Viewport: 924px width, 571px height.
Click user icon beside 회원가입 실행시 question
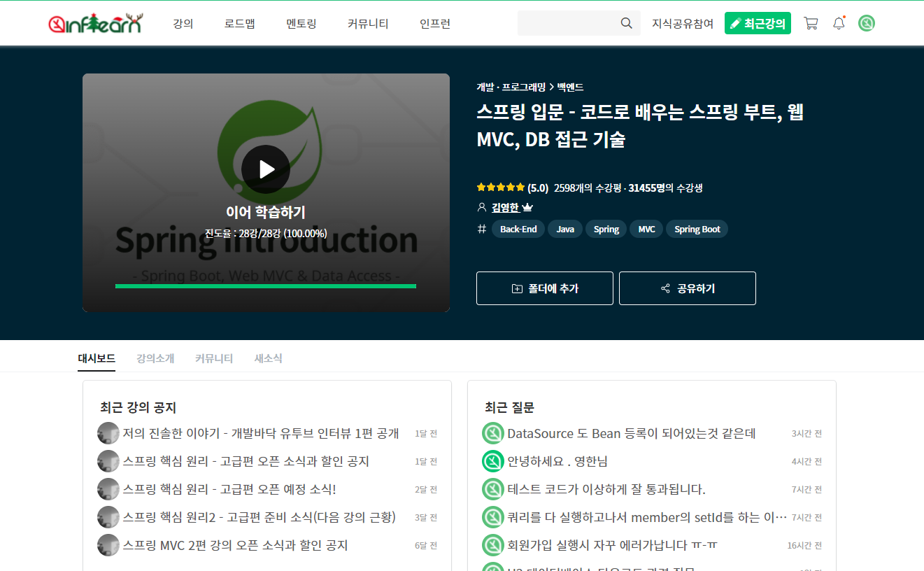(493, 545)
